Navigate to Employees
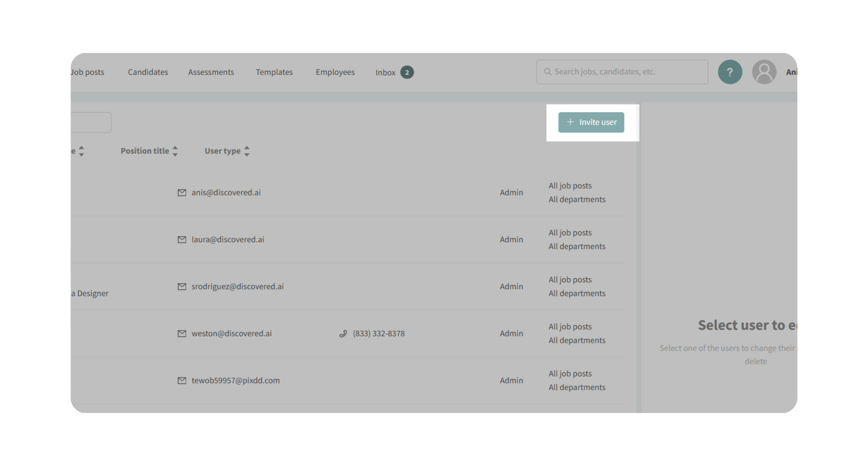Screen dimensions: 868x466 (x=335, y=72)
